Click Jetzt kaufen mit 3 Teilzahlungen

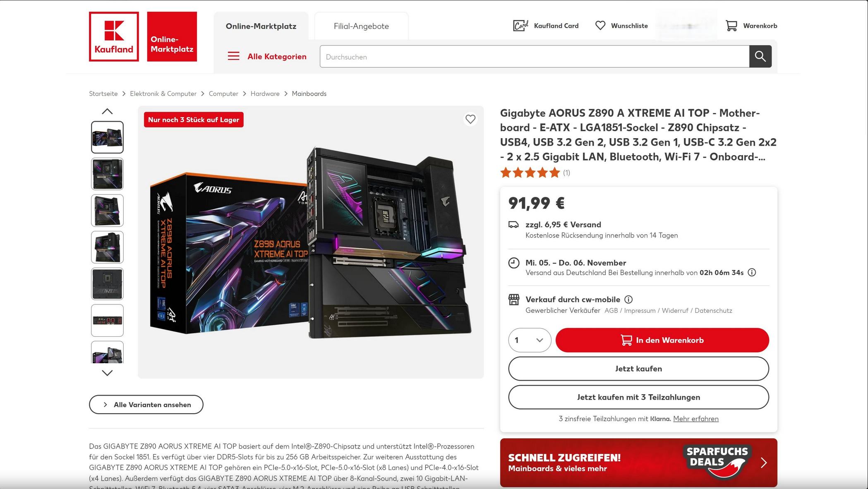638,397
